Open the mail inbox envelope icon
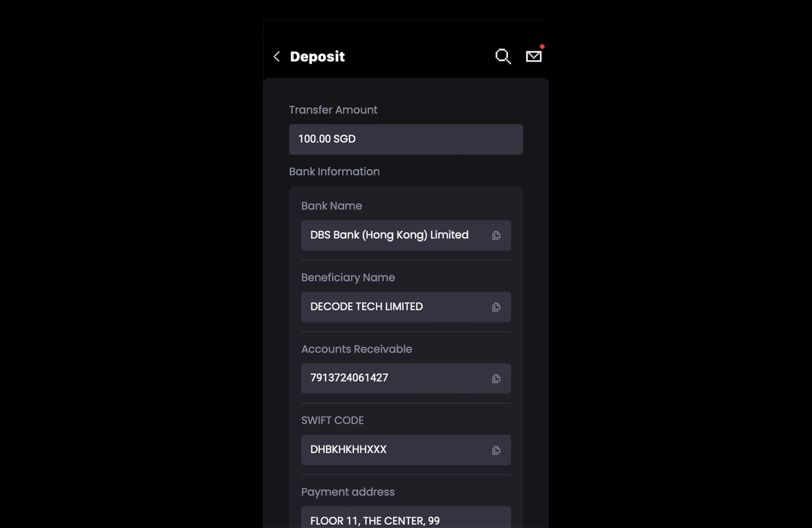 click(x=534, y=56)
